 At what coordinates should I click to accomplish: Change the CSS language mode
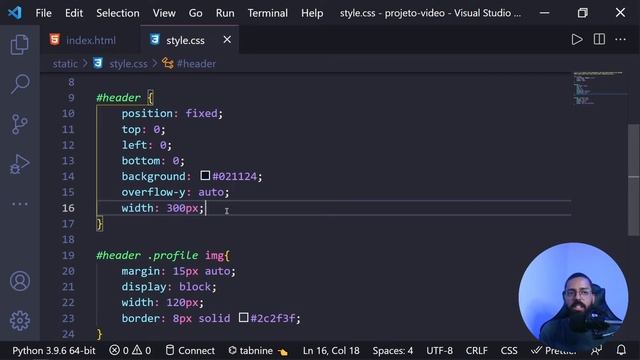[509, 350]
